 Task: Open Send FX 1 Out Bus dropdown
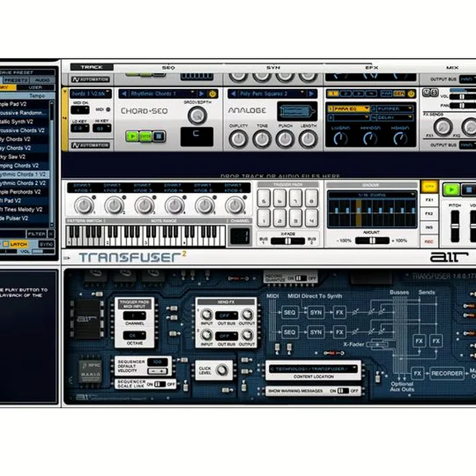(227, 315)
